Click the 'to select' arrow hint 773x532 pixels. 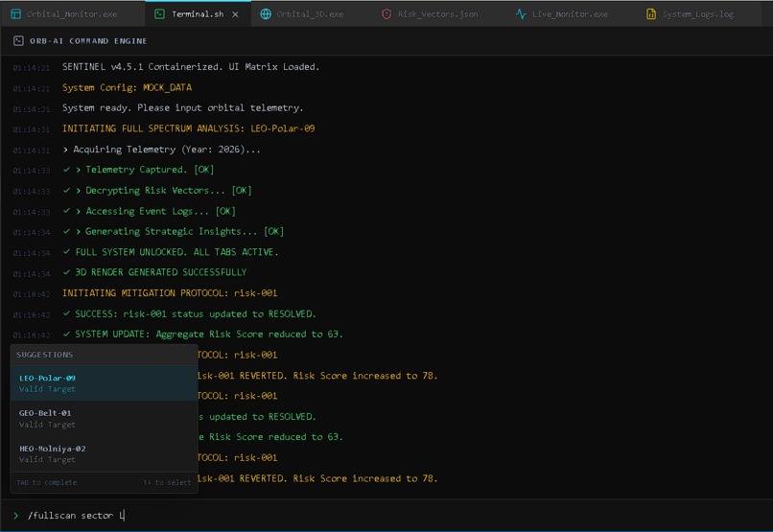[x=167, y=482]
